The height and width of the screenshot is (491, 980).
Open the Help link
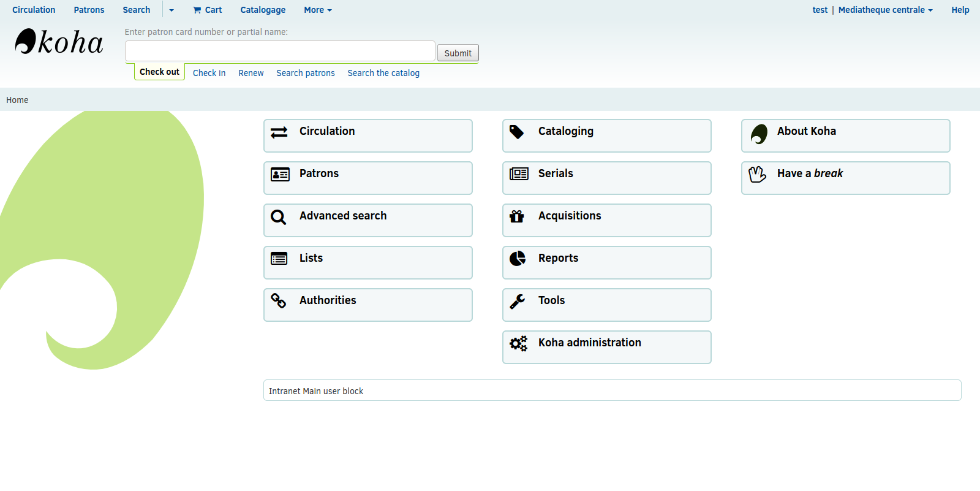coord(960,10)
